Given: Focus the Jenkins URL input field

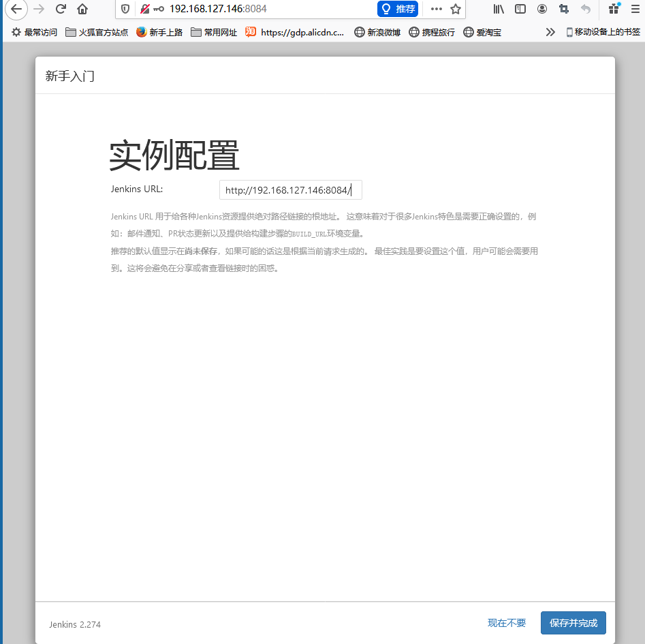Looking at the screenshot, I should click(290, 190).
